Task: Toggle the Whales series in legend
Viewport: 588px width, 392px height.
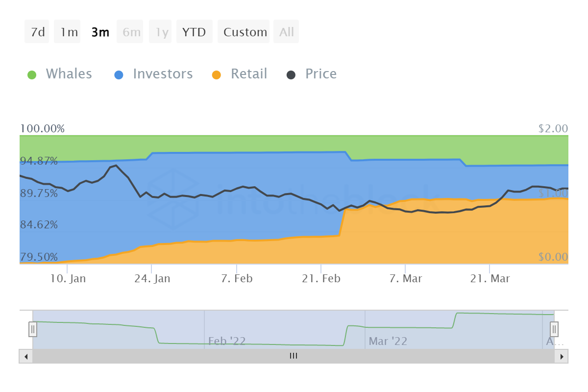Action: (x=69, y=74)
